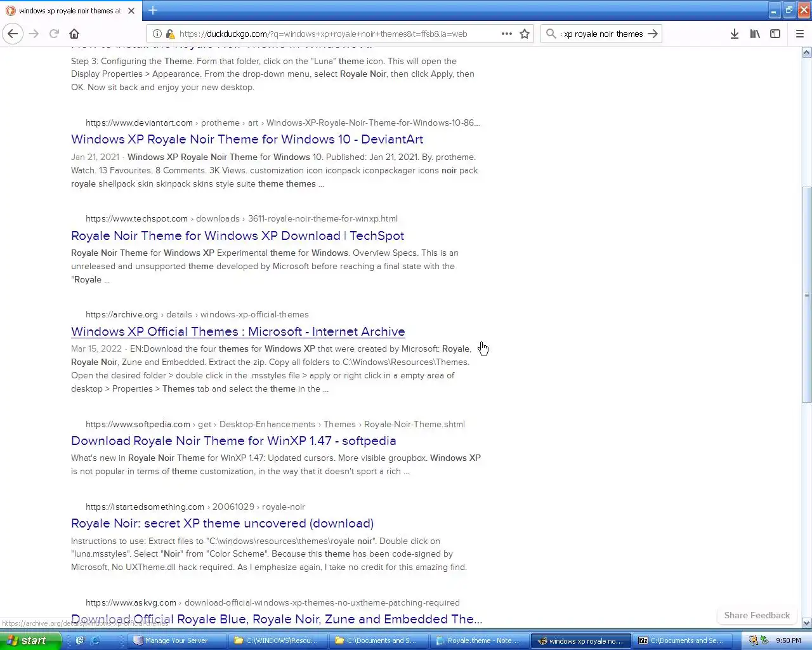Image resolution: width=812 pixels, height=650 pixels.
Task: Click the connection security lock icon
Action: tap(170, 34)
